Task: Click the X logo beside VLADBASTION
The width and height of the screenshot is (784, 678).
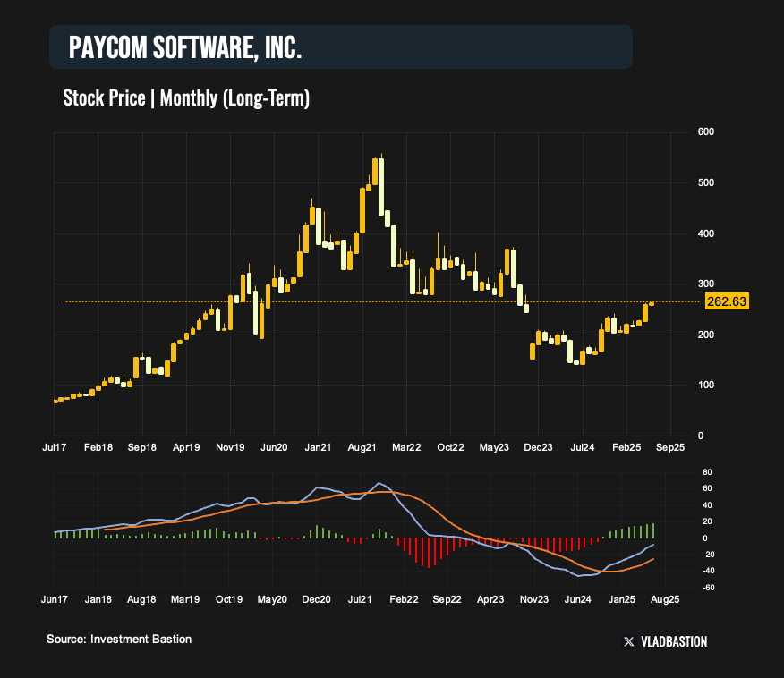Action: (x=629, y=641)
